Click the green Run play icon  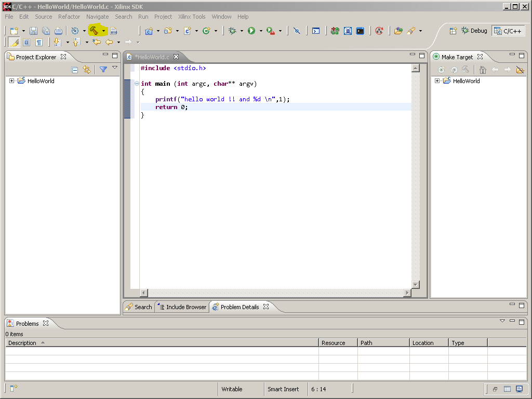tap(251, 31)
